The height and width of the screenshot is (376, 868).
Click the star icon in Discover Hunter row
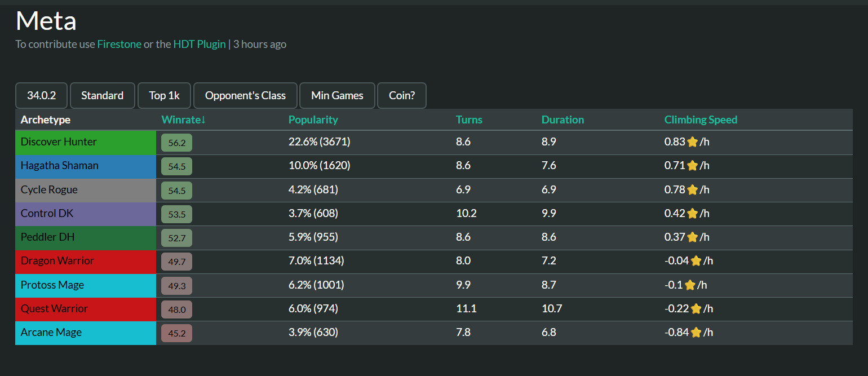(x=692, y=142)
